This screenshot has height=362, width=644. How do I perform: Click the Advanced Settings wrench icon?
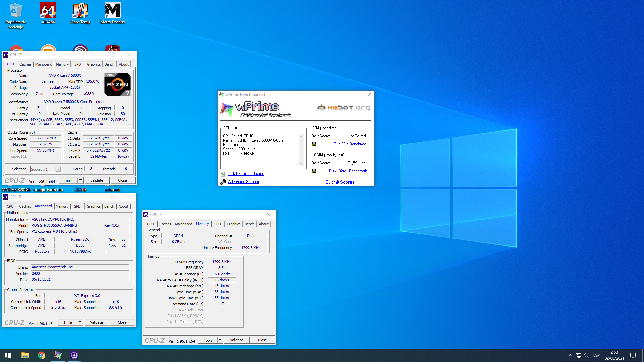[223, 182]
